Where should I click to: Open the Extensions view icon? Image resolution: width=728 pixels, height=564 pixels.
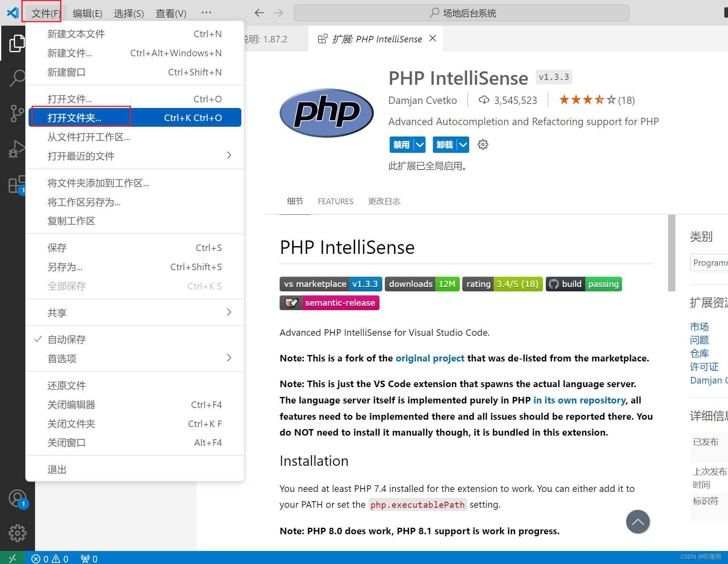coord(17,185)
